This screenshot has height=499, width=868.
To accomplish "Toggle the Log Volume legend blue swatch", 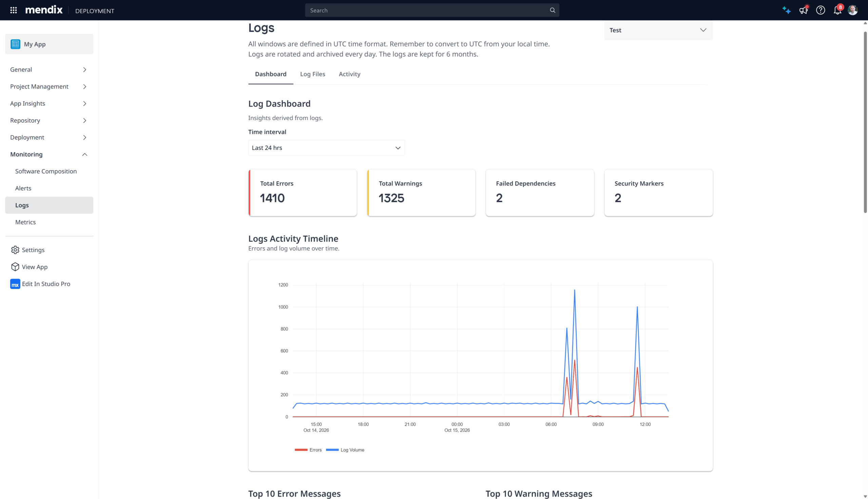I will click(x=332, y=450).
